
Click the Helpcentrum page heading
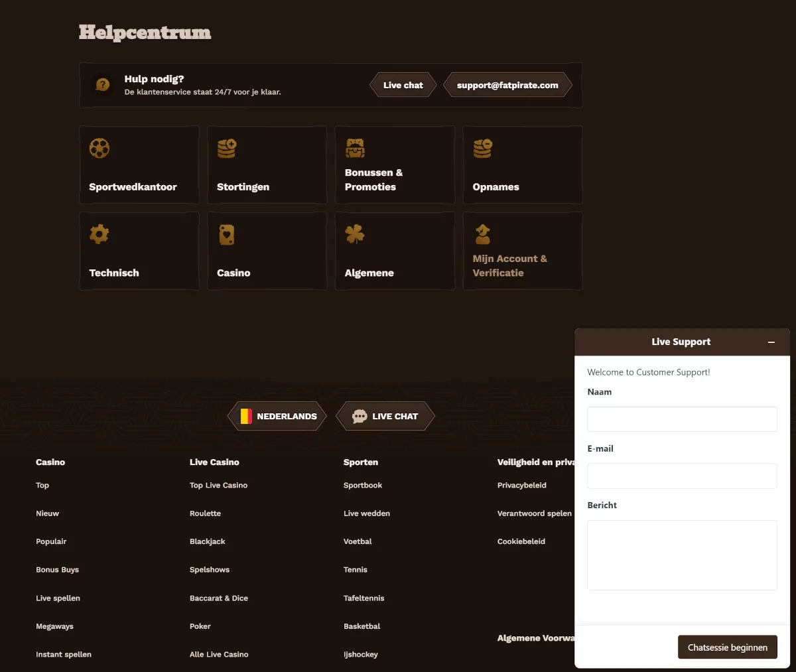pyautogui.click(x=145, y=33)
